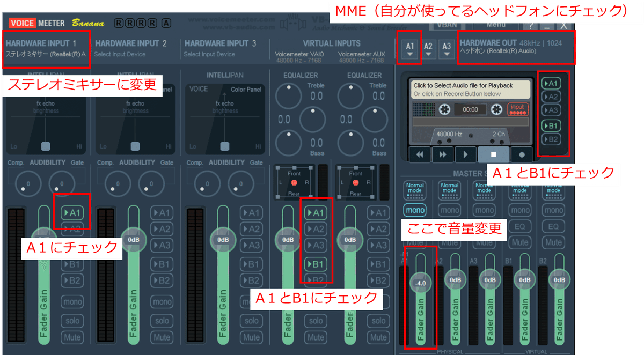The image size is (644, 355).
Task: Click master B1 bus fader knob
Action: (x=525, y=279)
